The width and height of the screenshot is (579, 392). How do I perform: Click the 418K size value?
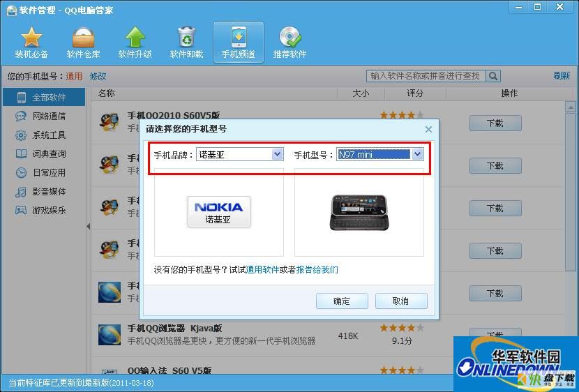tap(348, 336)
